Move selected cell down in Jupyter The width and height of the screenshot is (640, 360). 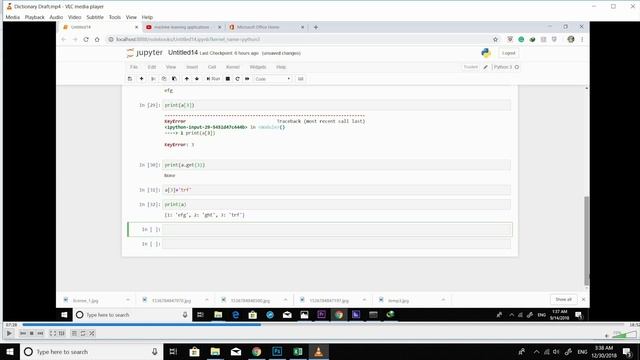click(197, 79)
